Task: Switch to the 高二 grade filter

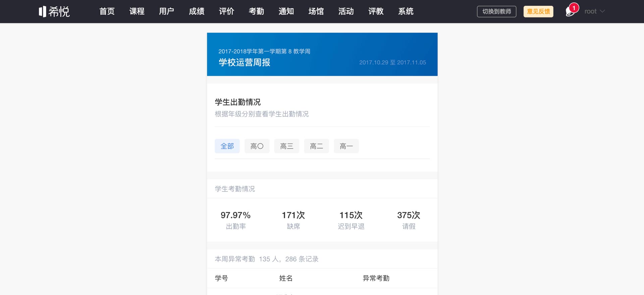Action: click(316, 146)
